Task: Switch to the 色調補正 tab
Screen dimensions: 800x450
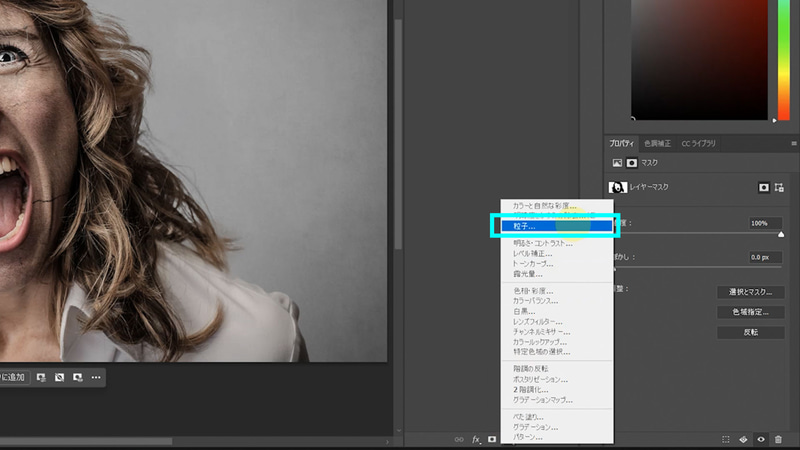Action: click(657, 143)
